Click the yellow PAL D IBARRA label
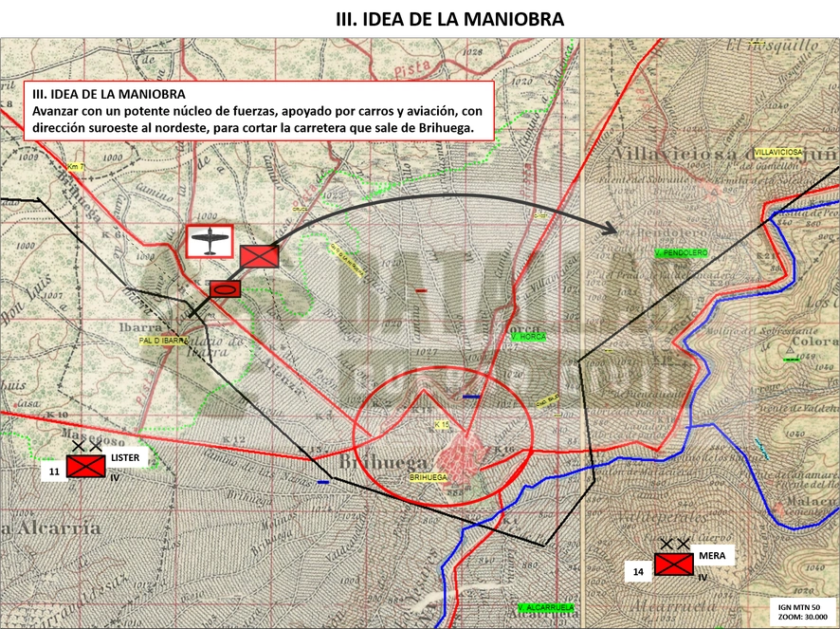The width and height of the screenshot is (840, 629). click(163, 341)
